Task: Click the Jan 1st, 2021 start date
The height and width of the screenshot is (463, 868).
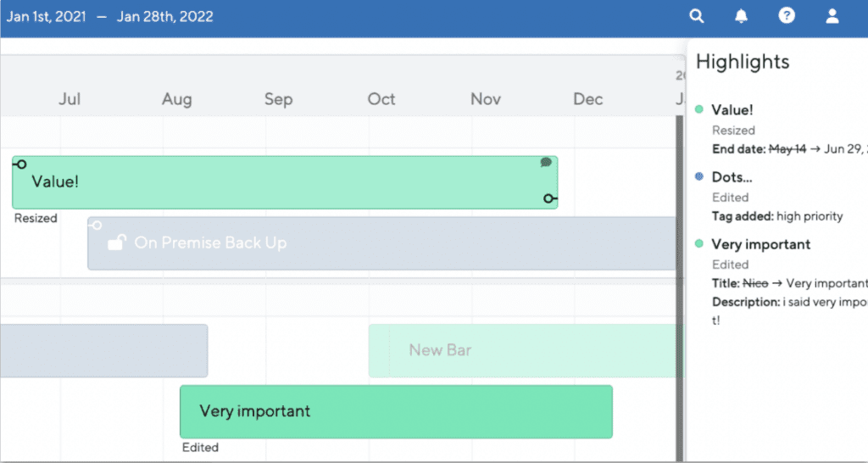Action: [x=47, y=17]
